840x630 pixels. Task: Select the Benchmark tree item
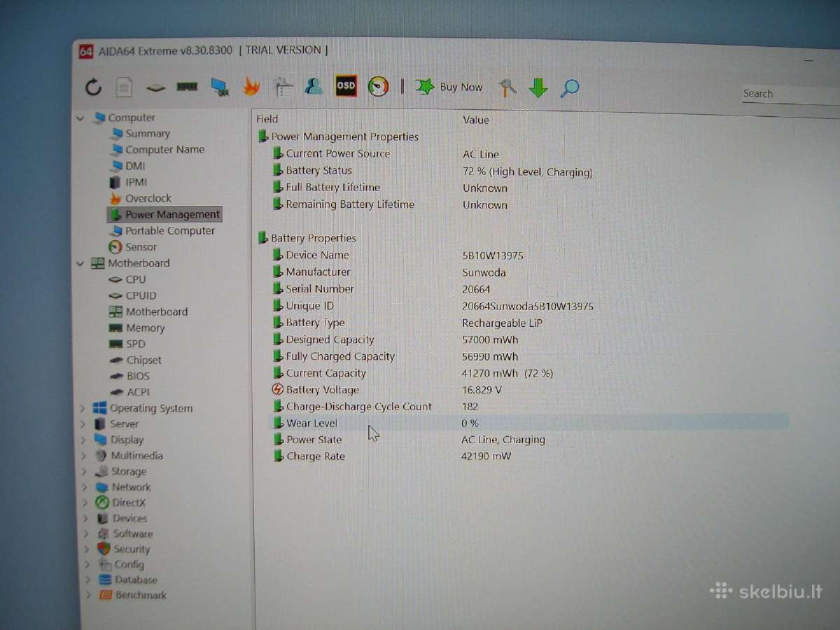[133, 595]
